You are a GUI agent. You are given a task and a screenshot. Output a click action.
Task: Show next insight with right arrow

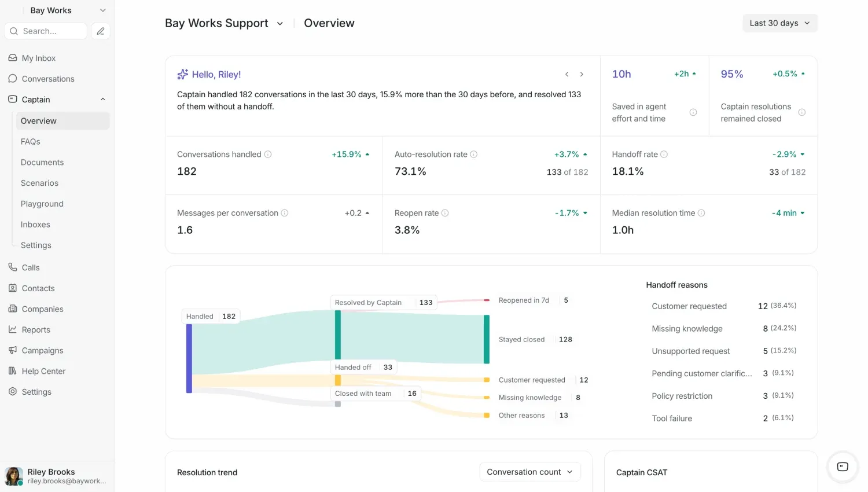click(582, 75)
